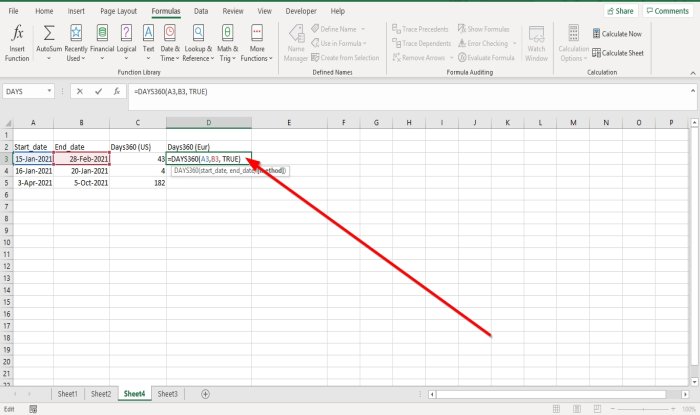The width and height of the screenshot is (700, 415).
Task: Open Error Checking dropdown arrow
Action: click(514, 43)
